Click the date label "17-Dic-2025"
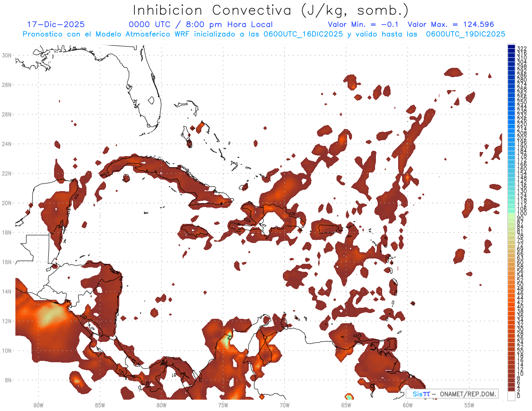This screenshot has width=532, height=411. 56,24
